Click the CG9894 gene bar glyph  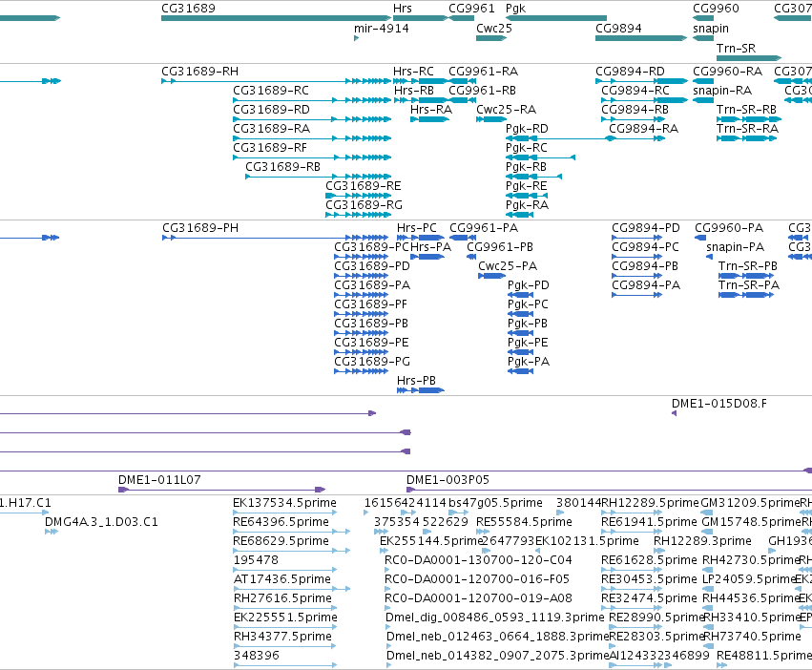pos(641,38)
